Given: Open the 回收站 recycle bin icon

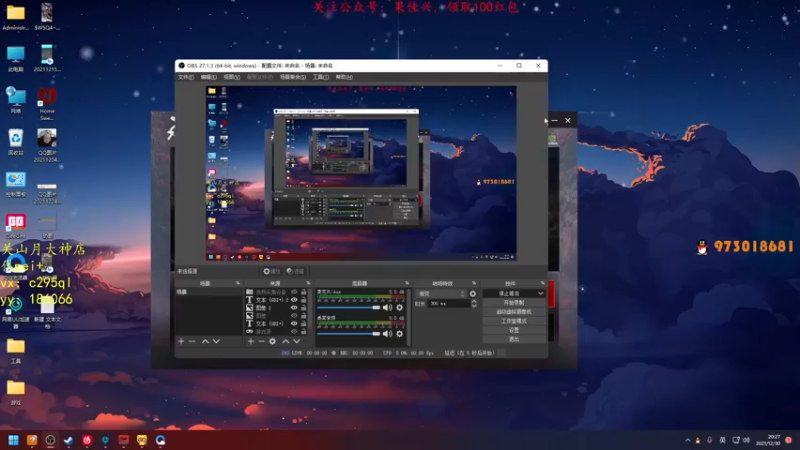Looking at the screenshot, I should point(15,142).
